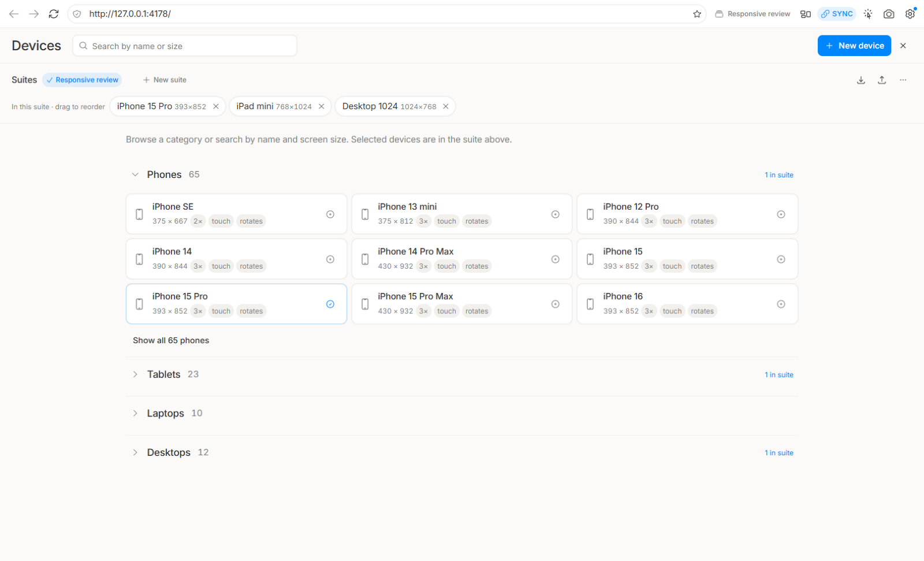
Task: Click the phone icon on iPhone 15 card
Action: [x=590, y=259]
